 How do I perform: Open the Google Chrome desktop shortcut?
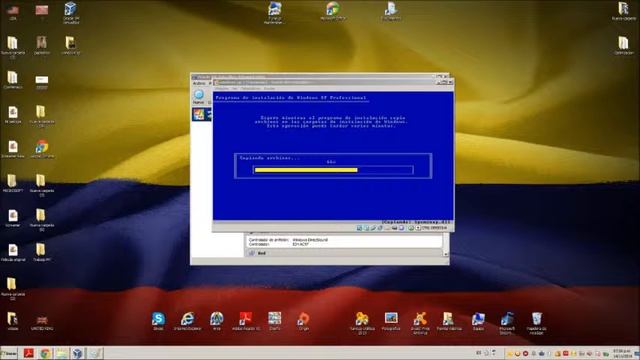42,149
